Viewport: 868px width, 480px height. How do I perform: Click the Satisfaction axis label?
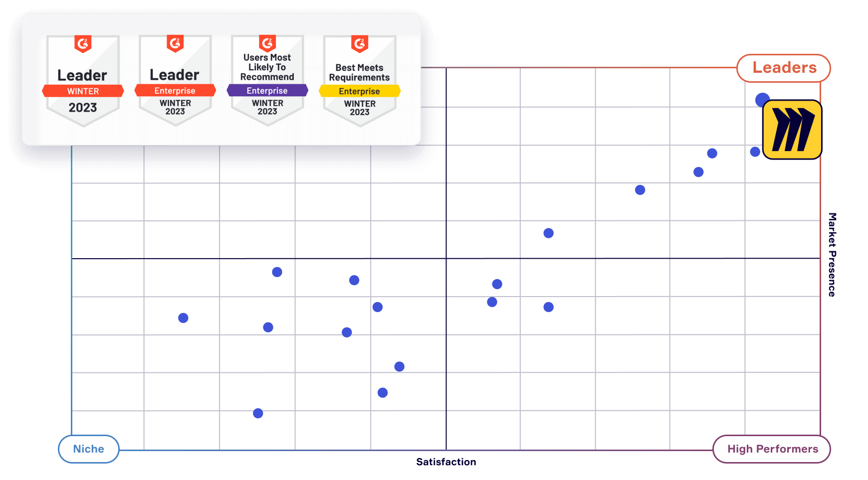(x=446, y=462)
